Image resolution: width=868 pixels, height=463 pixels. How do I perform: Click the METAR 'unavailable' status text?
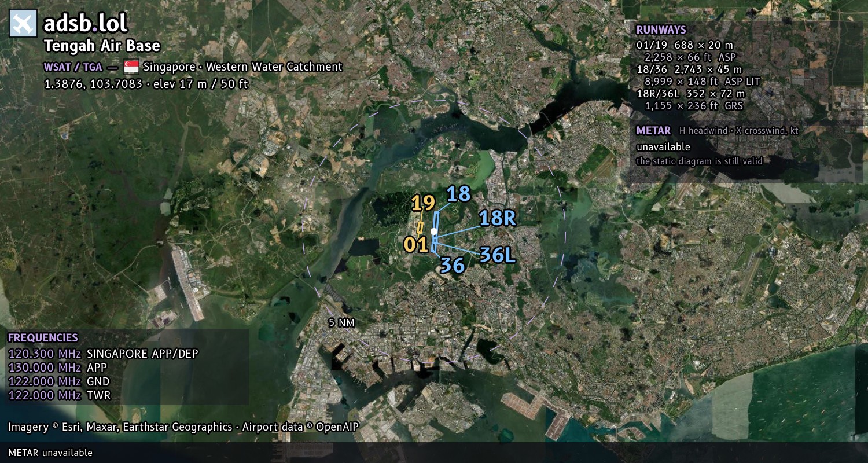pyautogui.click(x=663, y=147)
